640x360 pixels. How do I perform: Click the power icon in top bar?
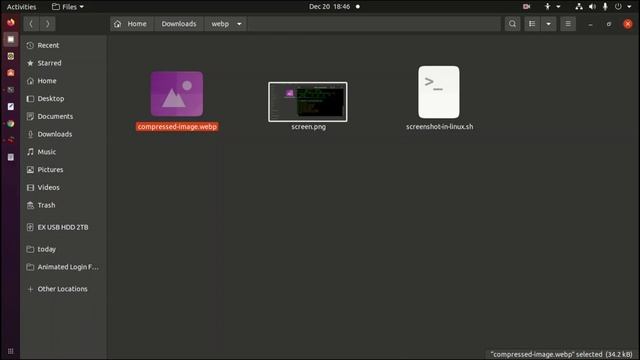[618, 7]
